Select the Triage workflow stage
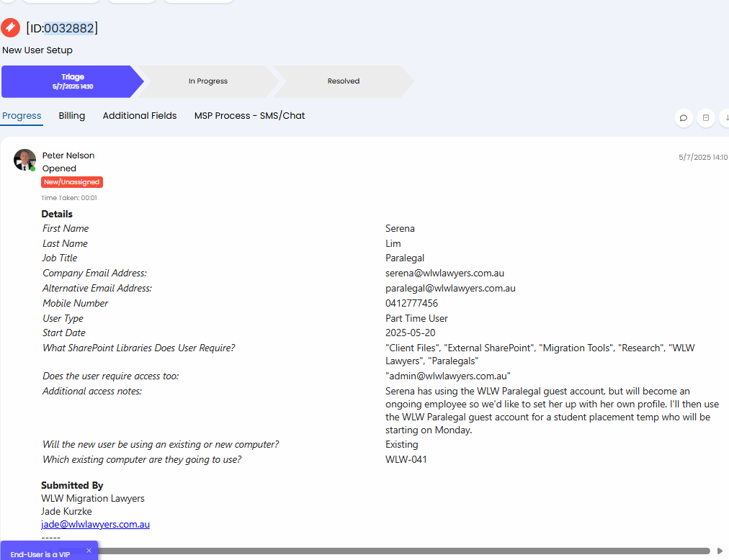The width and height of the screenshot is (729, 560). point(72,81)
